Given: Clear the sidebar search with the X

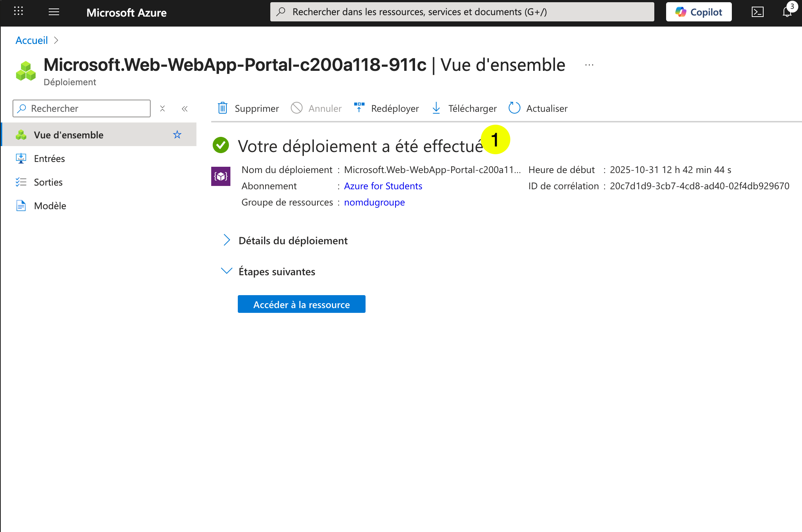Looking at the screenshot, I should click(162, 108).
